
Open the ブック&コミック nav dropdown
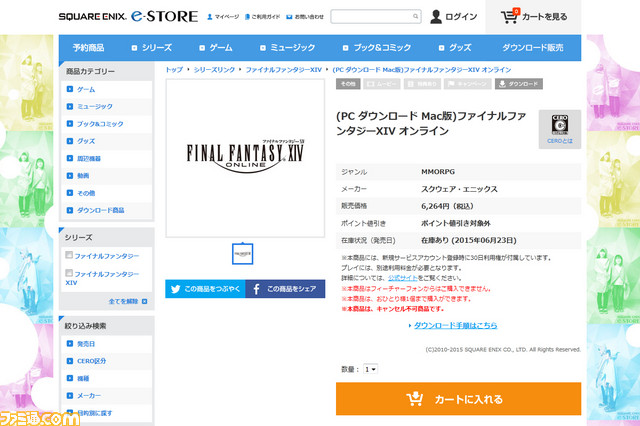[x=377, y=48]
